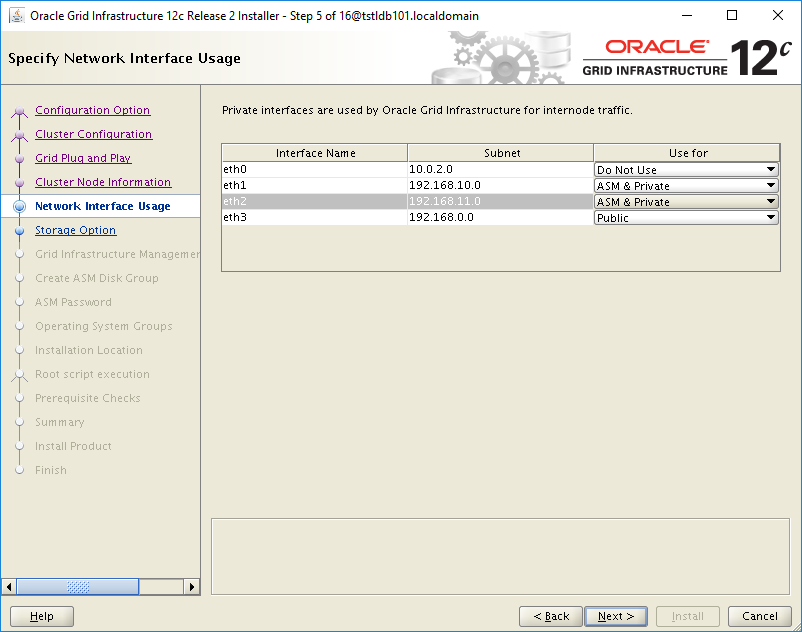Click the Use for column header
Image resolution: width=802 pixels, height=632 pixels.
pyautogui.click(x=687, y=153)
